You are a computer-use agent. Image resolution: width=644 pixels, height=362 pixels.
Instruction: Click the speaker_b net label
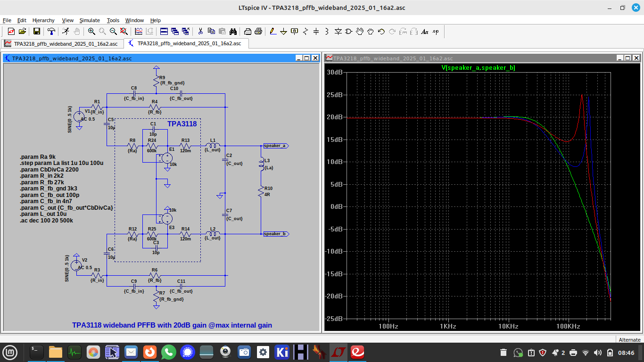[x=275, y=234]
